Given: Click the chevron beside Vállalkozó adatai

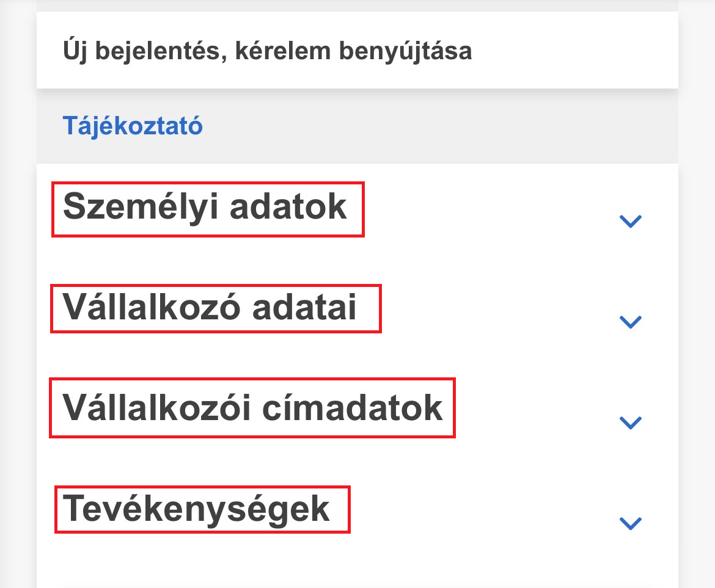Looking at the screenshot, I should (630, 322).
